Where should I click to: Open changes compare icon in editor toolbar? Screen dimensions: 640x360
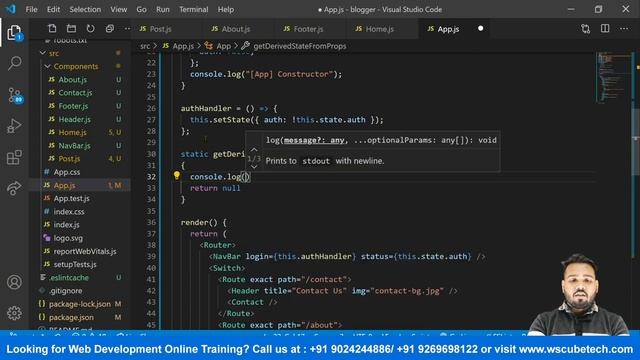585,29
